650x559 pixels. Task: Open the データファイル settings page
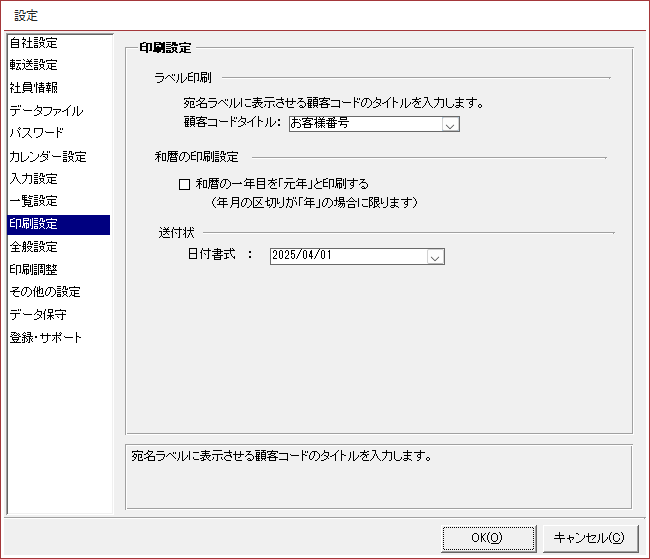(46, 111)
